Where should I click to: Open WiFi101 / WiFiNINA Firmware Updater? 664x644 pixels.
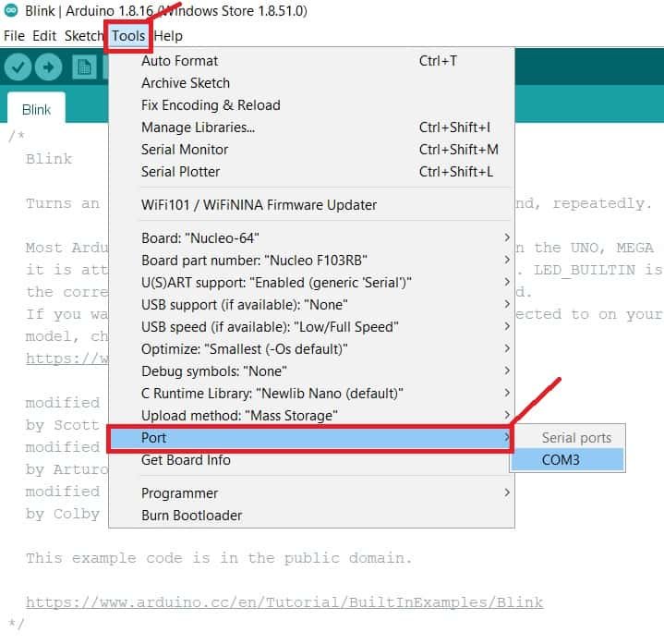tap(311, 205)
